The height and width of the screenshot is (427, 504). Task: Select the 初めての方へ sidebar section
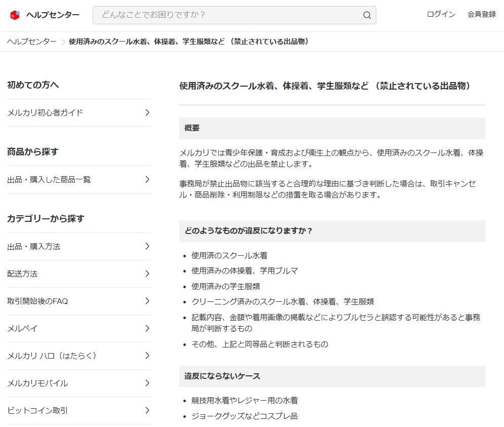pyautogui.click(x=33, y=85)
